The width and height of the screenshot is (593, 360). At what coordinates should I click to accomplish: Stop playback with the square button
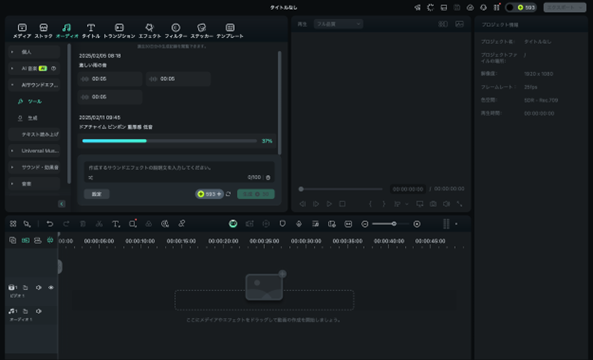coord(342,204)
